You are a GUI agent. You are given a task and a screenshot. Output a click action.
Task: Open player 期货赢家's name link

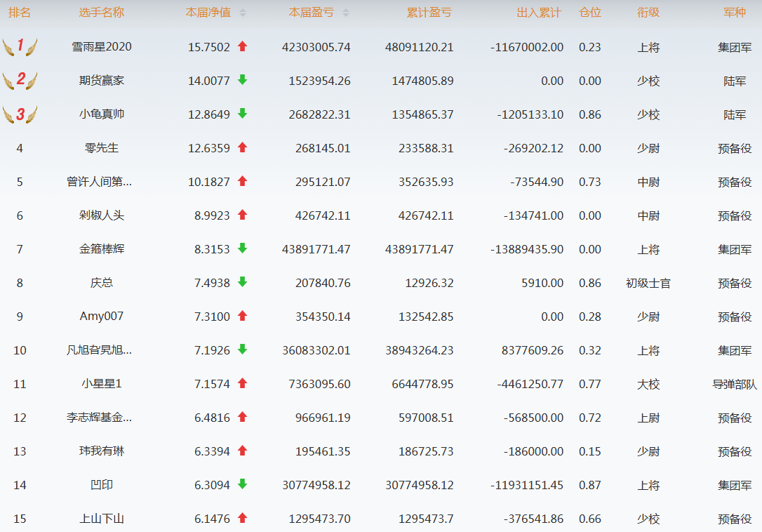[102, 81]
